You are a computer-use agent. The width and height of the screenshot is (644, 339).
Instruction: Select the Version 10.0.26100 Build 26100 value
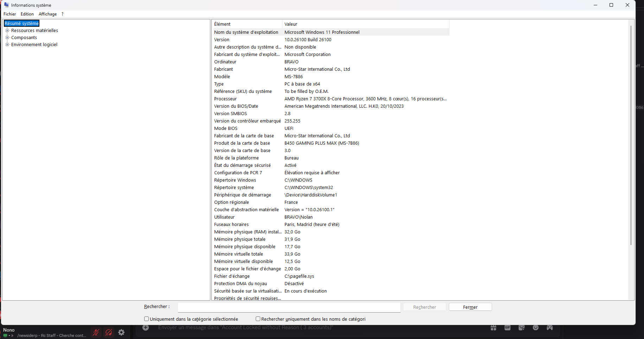(x=308, y=39)
